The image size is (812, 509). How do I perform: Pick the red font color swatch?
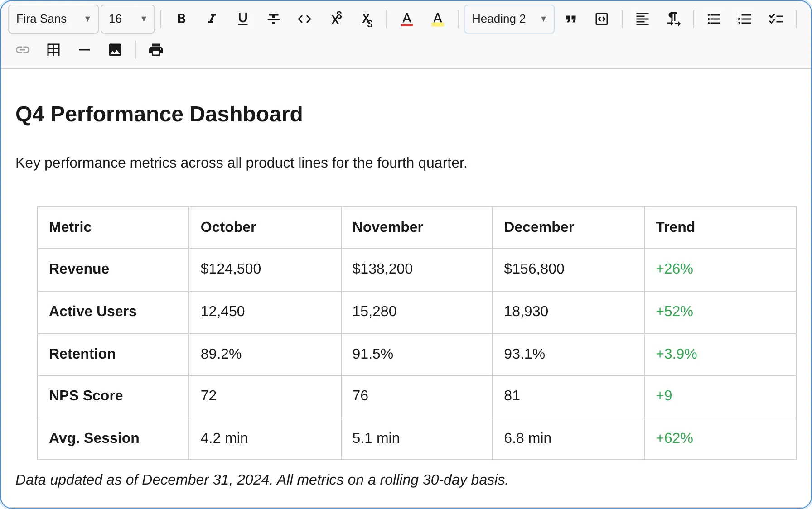pyautogui.click(x=407, y=19)
